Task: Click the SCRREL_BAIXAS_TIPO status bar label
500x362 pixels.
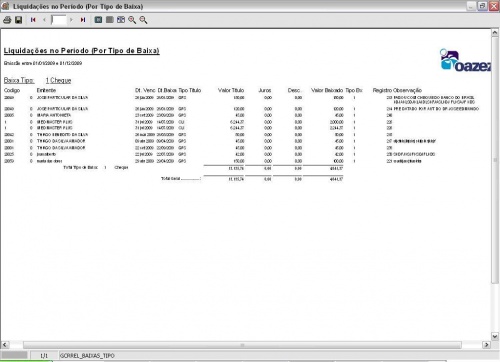Action: [87, 356]
